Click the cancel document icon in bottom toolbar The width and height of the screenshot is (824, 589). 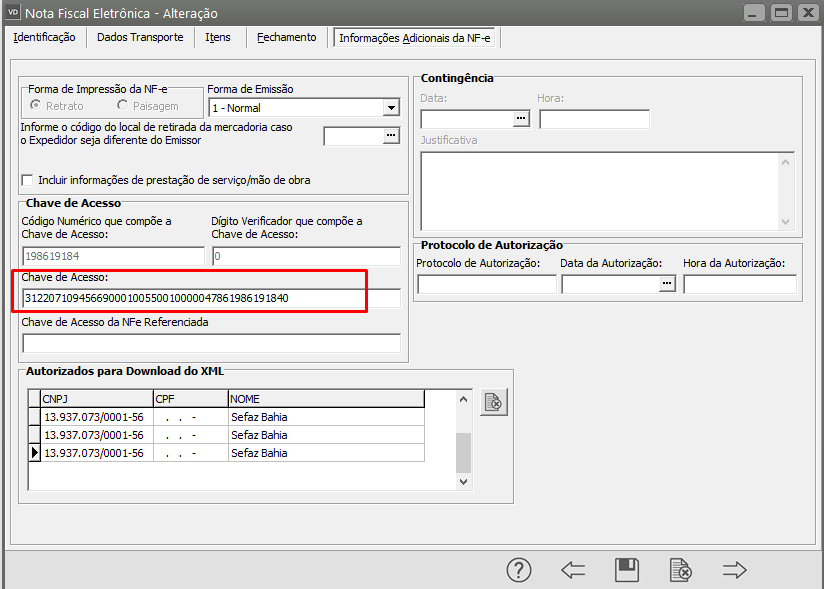click(680, 570)
